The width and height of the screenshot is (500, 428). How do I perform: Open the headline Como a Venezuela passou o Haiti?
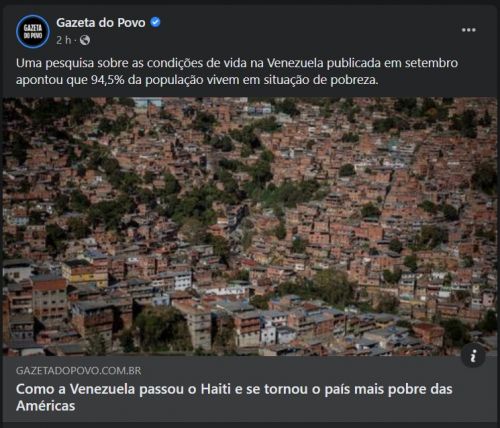tap(234, 397)
